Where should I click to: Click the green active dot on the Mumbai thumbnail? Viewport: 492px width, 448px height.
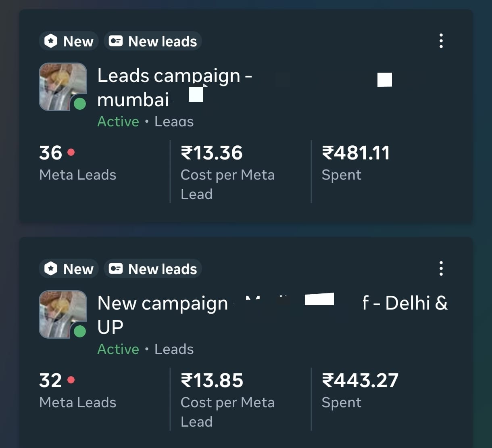tap(80, 104)
